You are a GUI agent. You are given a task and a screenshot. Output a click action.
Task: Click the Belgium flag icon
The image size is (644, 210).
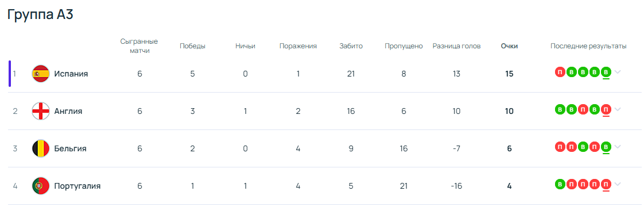click(x=41, y=148)
